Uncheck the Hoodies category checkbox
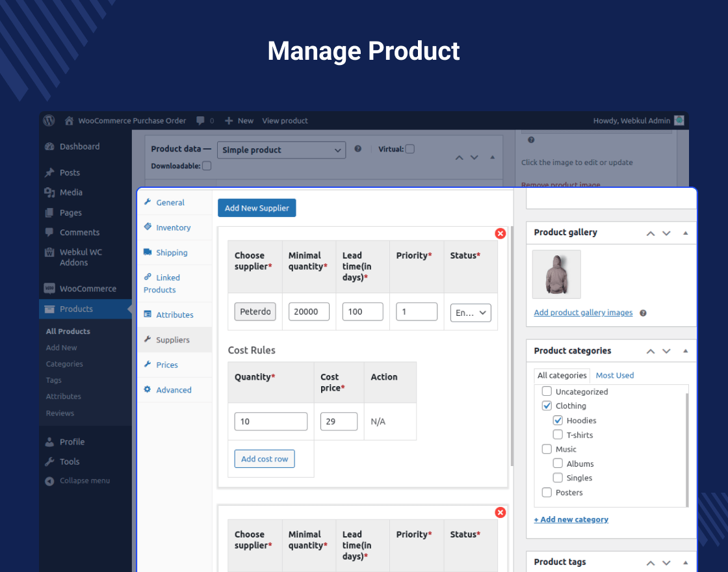Screen dimensions: 728x572 (558, 420)
